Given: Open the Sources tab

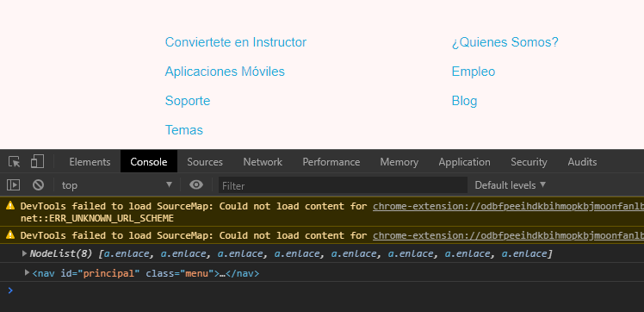Looking at the screenshot, I should coord(205,162).
